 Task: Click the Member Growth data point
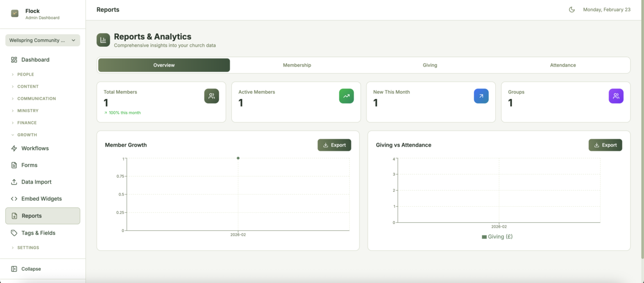click(x=238, y=158)
